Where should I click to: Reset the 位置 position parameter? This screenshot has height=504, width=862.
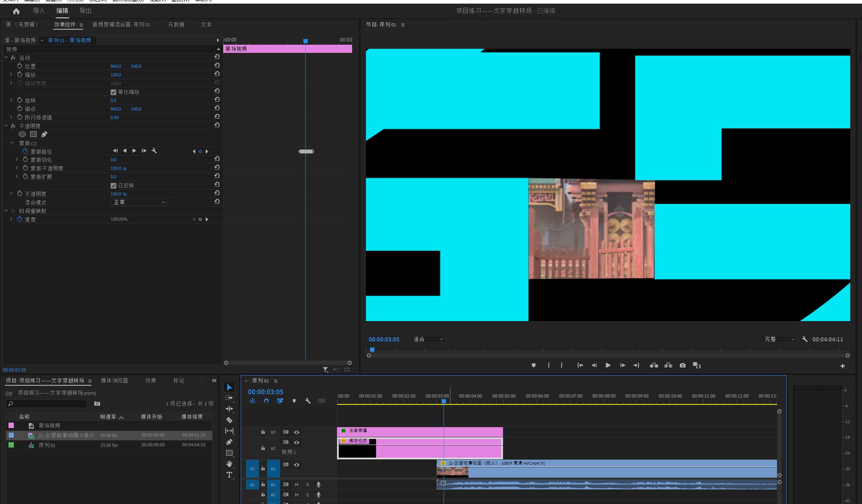tap(217, 65)
